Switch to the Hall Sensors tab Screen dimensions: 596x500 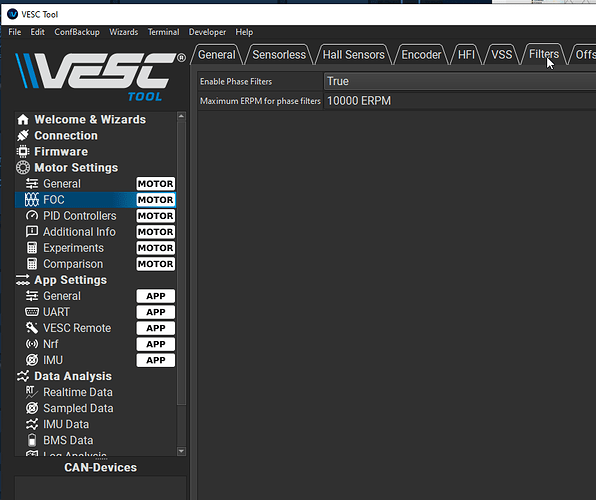pyautogui.click(x=353, y=55)
